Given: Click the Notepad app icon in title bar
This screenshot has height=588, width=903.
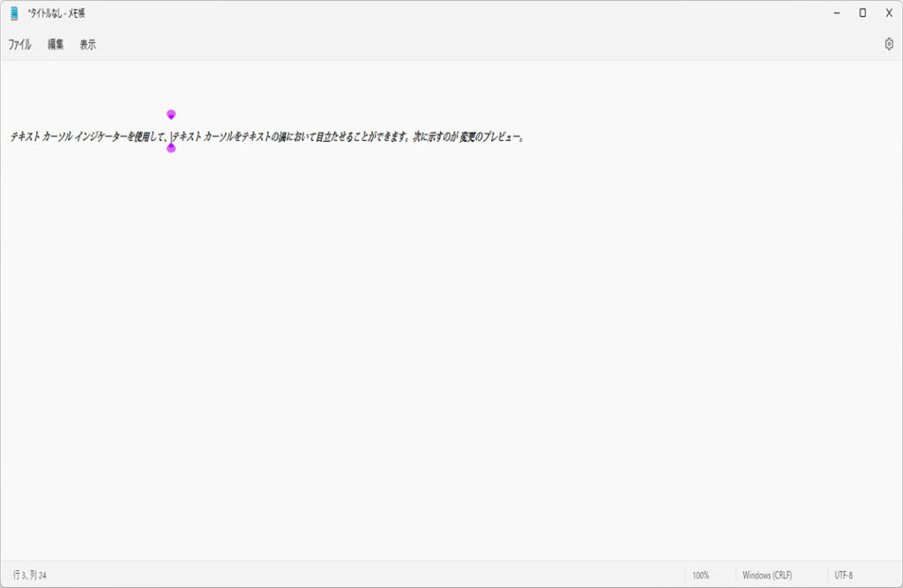Looking at the screenshot, I should tap(14, 13).
